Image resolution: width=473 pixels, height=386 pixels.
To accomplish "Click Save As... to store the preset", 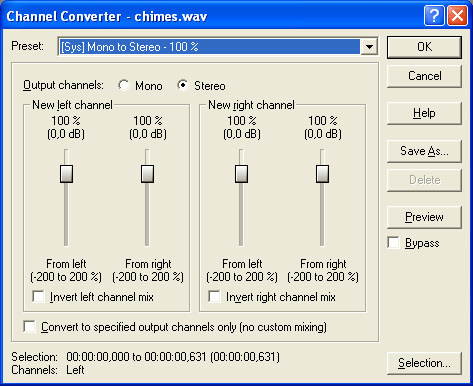I will 424,151.
